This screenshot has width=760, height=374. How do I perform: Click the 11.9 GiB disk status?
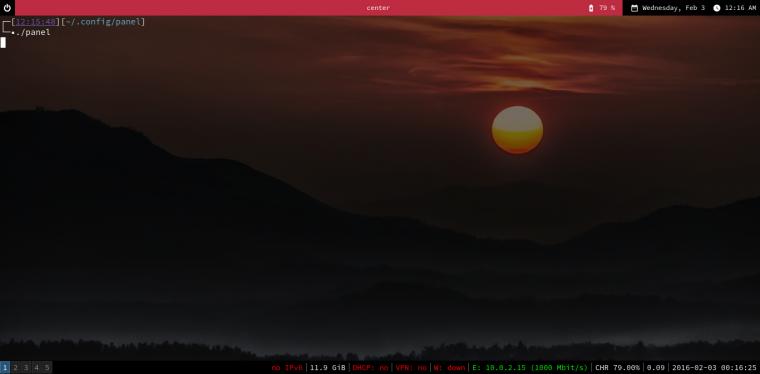(328, 368)
